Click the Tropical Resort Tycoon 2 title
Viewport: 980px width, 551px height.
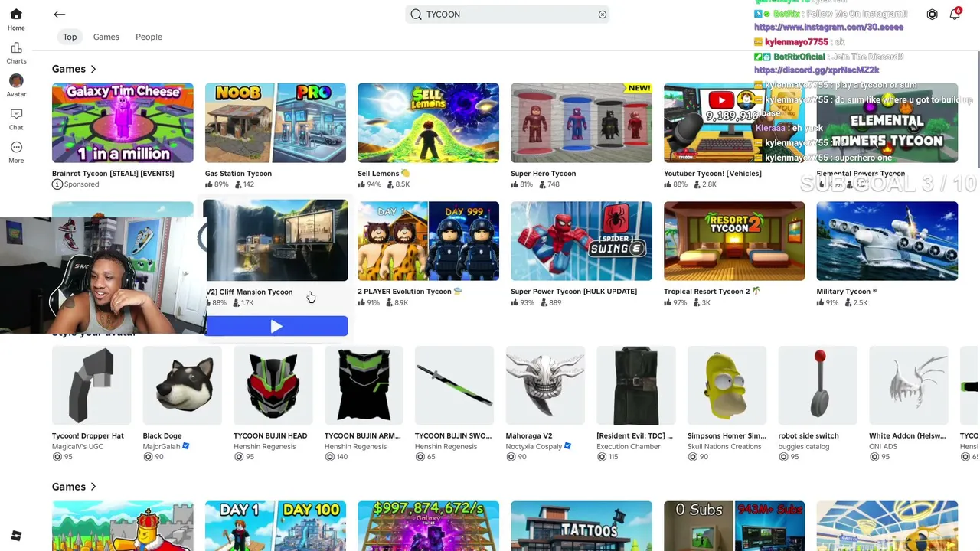(712, 292)
